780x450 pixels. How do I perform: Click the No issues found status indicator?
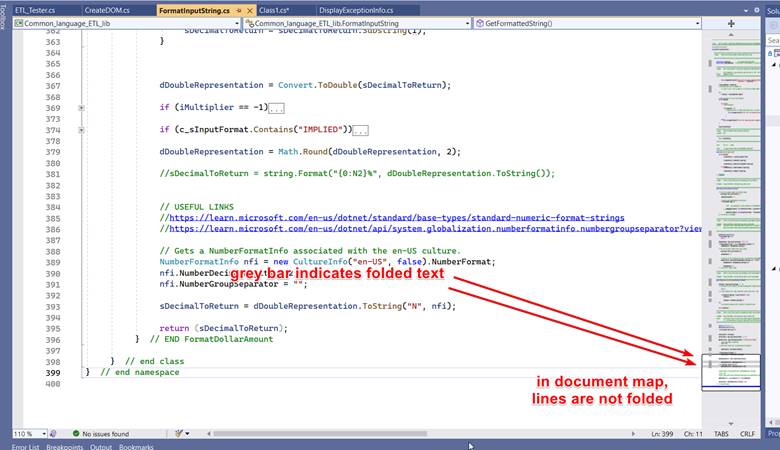point(101,434)
